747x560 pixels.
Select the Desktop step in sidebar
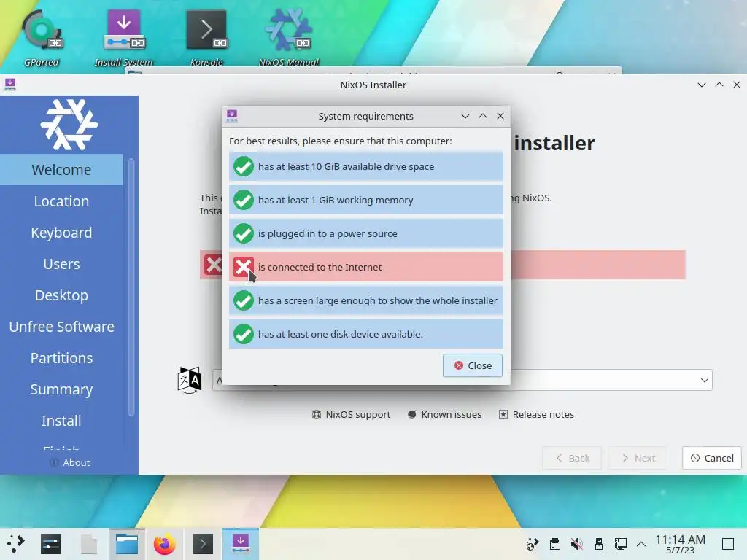click(61, 295)
